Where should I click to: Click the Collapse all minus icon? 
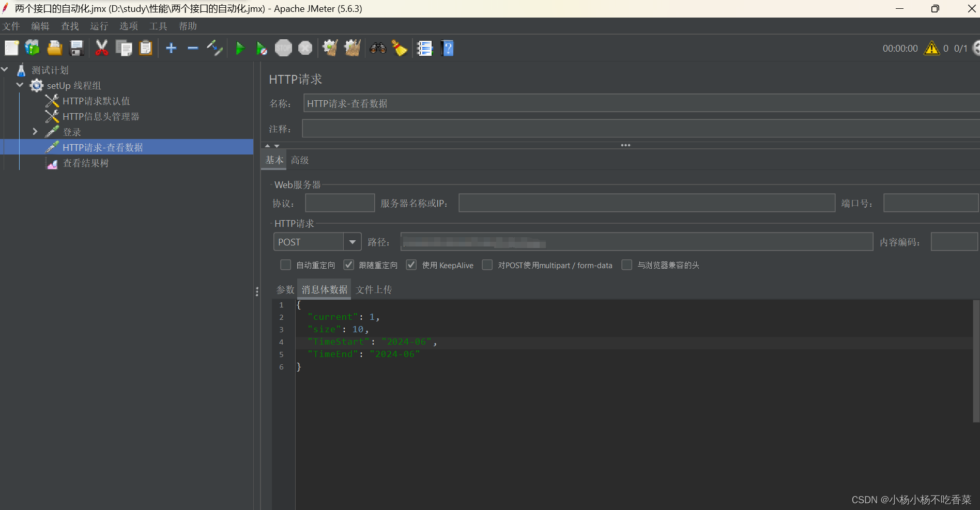193,48
